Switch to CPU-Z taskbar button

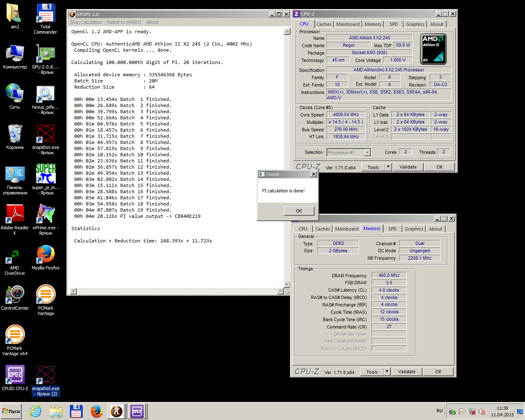(x=137, y=411)
